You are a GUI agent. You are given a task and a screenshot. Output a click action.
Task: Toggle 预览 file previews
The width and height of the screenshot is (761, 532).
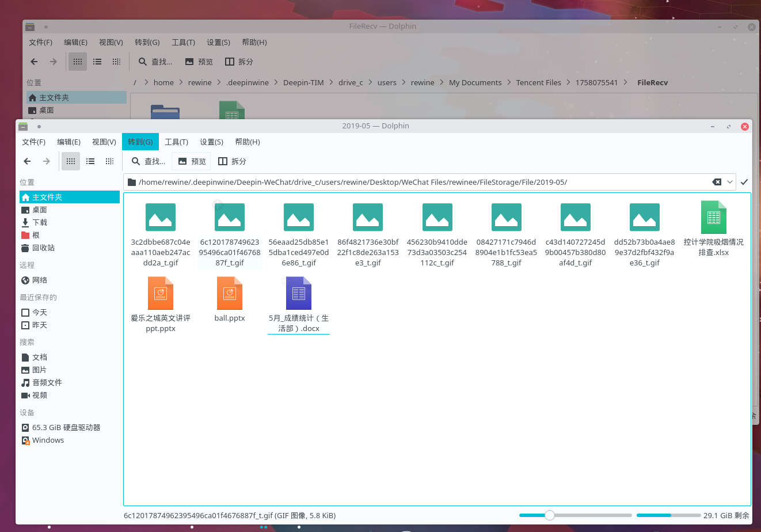pyautogui.click(x=191, y=161)
